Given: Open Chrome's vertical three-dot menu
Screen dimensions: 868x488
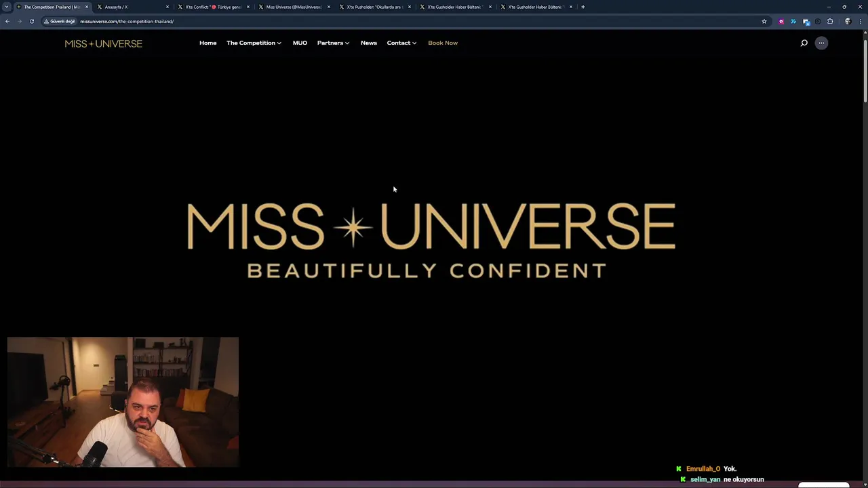Looking at the screenshot, I should pyautogui.click(x=861, y=21).
